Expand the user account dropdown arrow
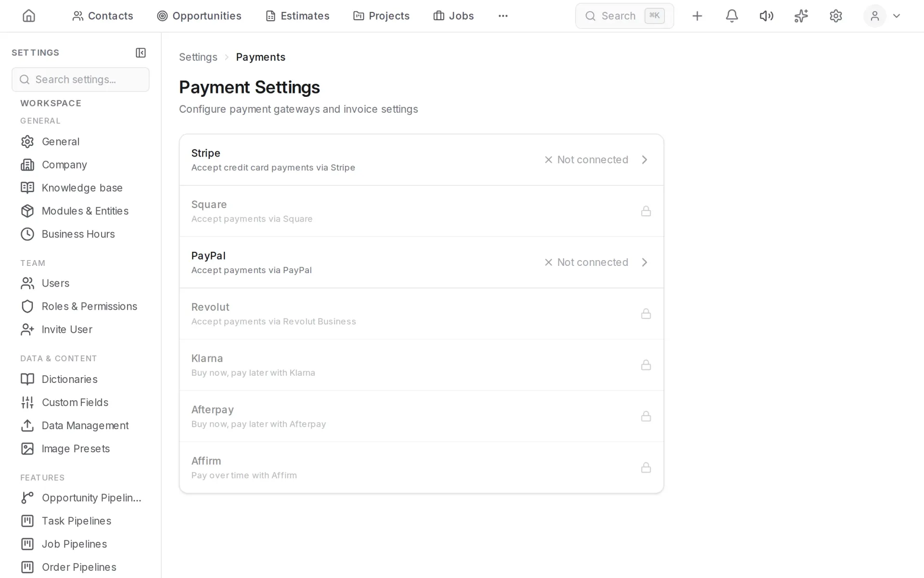 896,16
